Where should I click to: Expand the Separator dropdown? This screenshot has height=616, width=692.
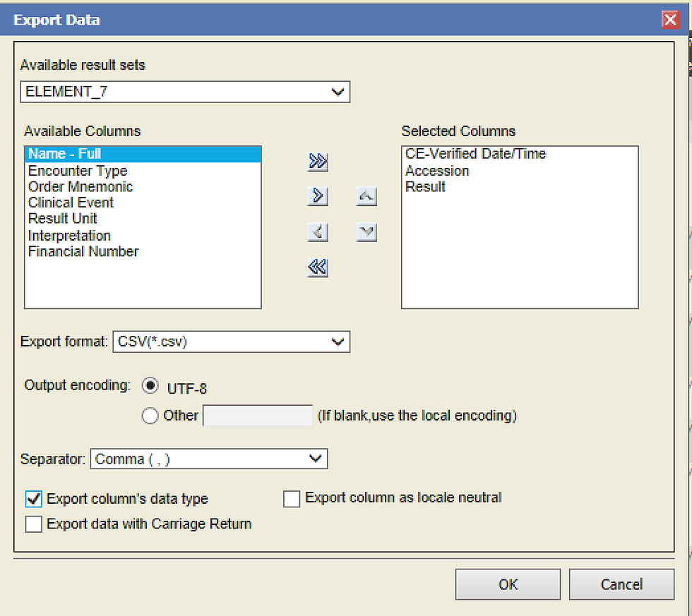pos(209,459)
